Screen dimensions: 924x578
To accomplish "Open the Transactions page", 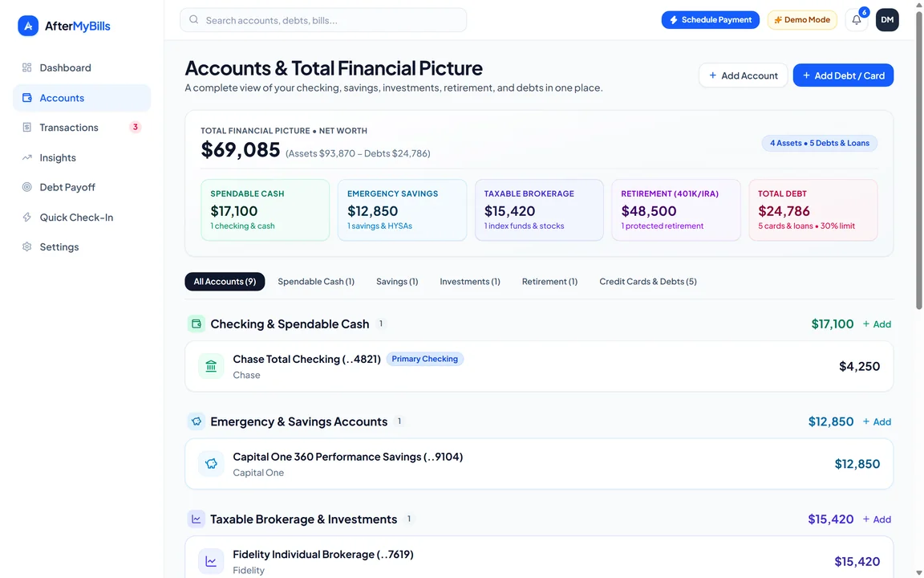I will click(82, 128).
